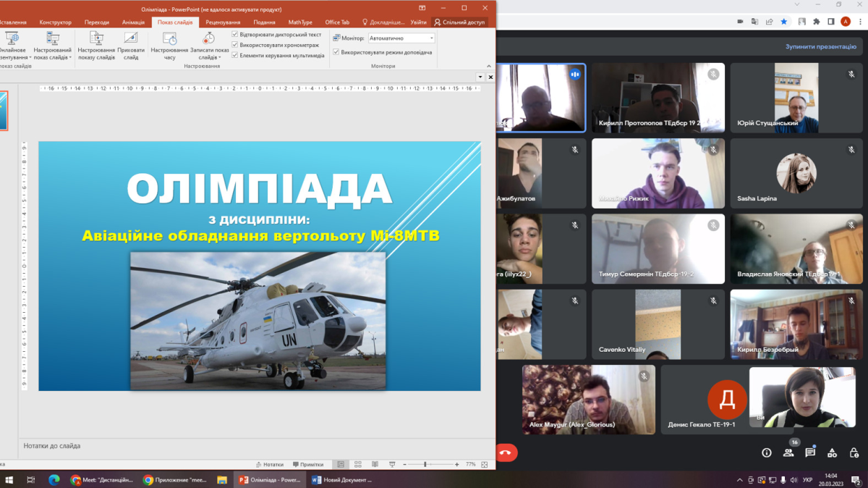This screenshot has width=868, height=488.
Task: Disable Використовувати режим доповідача checkbox
Action: point(336,52)
